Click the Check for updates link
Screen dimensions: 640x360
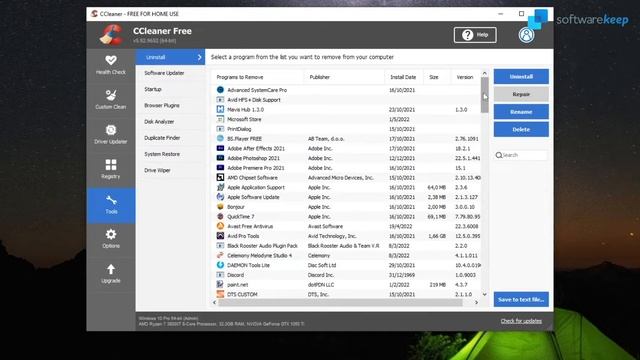(x=521, y=321)
